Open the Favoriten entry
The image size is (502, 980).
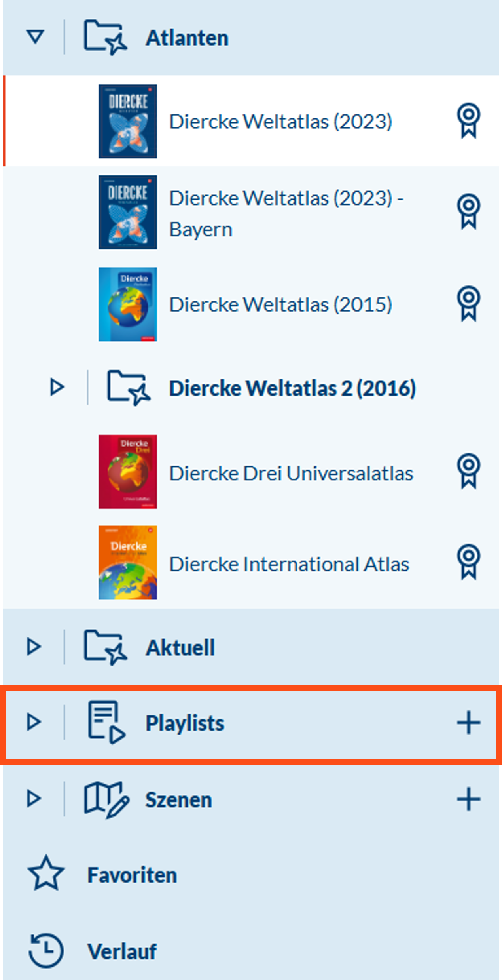tap(132, 875)
